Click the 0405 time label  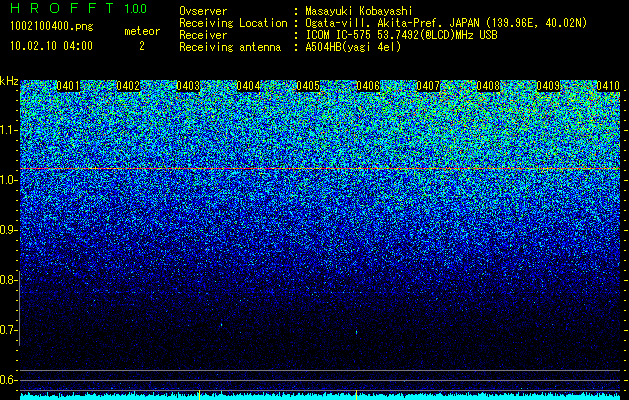pos(308,86)
